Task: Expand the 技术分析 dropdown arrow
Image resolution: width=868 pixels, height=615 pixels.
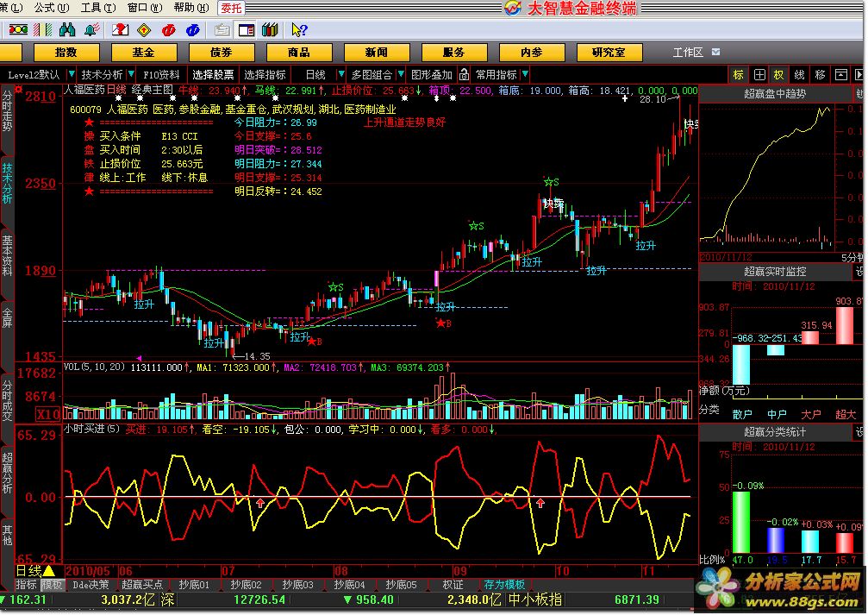Action: (131, 74)
